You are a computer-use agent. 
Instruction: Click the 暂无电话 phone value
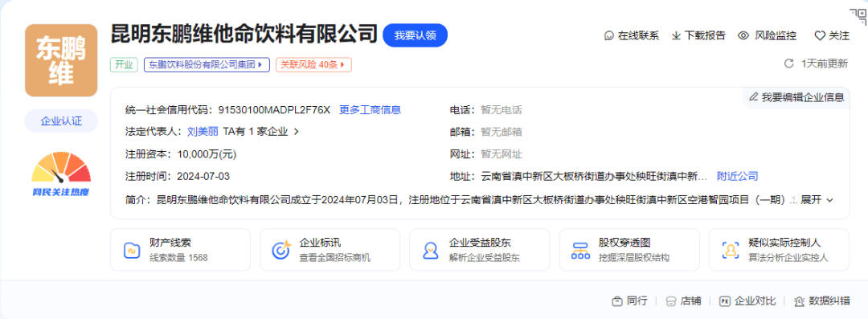tap(502, 109)
